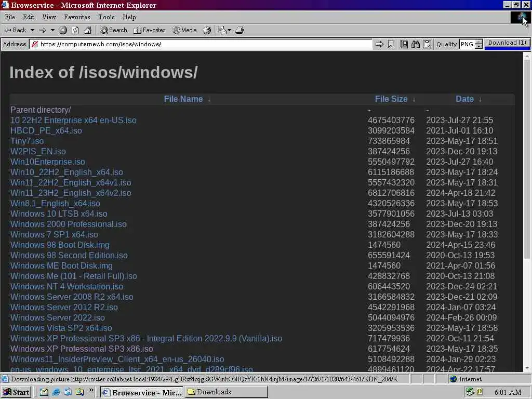Click the page icon in the address bar
Screen dimensions: 532x399
[x=34, y=44]
